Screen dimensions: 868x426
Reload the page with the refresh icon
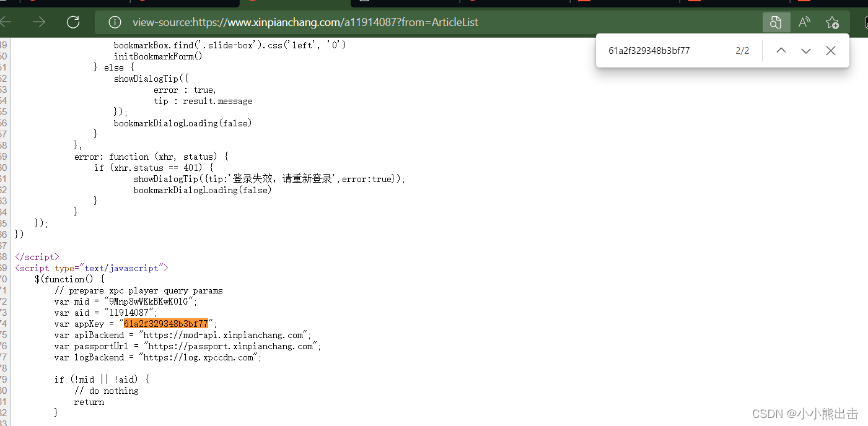coord(73,22)
